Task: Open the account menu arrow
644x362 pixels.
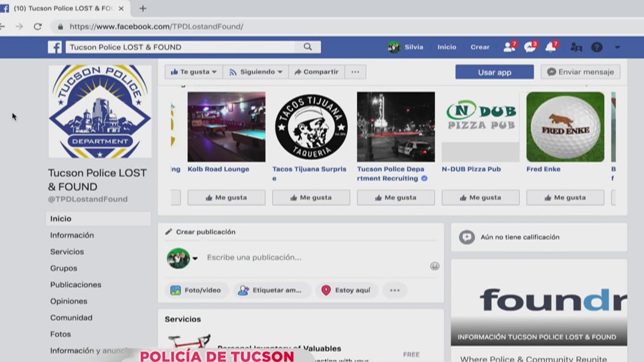Action: (617, 47)
